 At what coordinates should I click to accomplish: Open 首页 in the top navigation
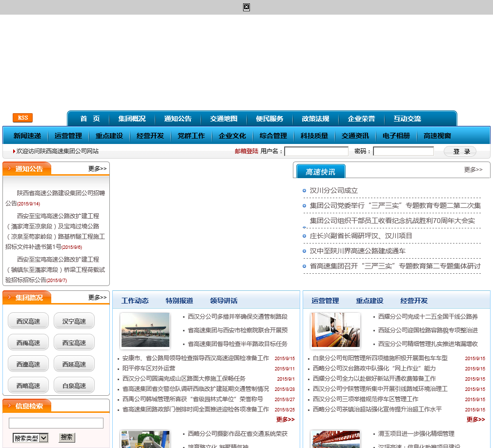[90, 119]
